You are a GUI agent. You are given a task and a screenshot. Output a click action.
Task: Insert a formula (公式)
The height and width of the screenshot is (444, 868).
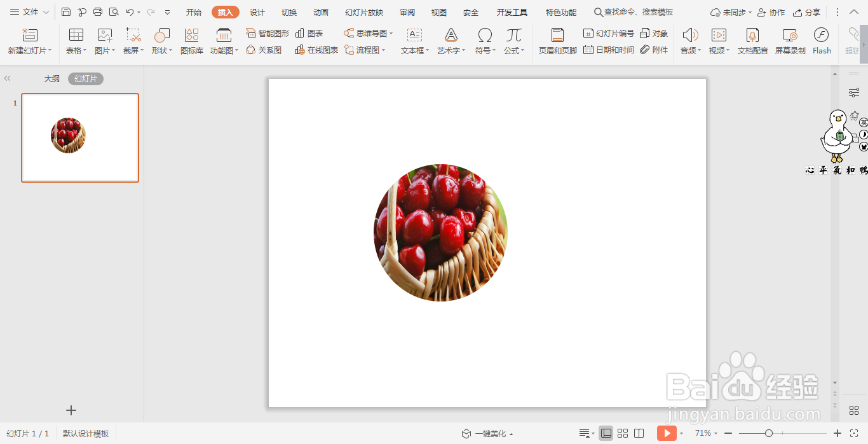[x=514, y=41]
